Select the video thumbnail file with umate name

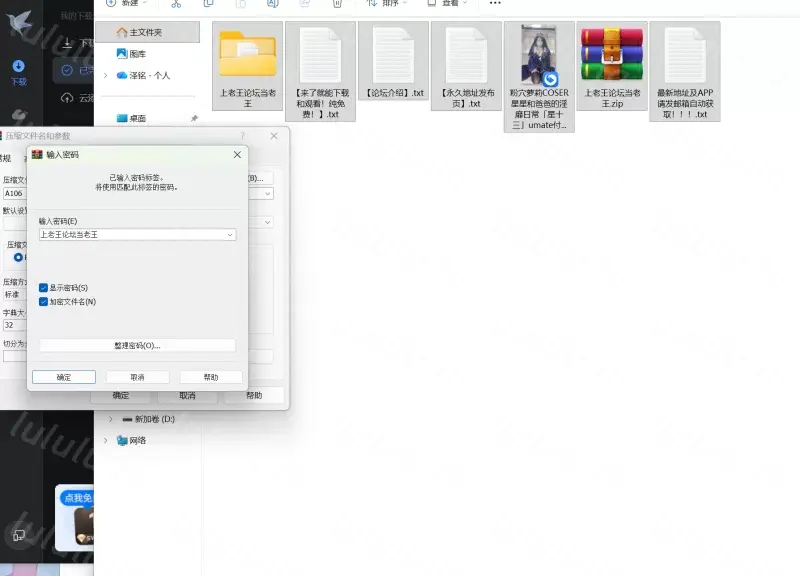click(x=539, y=77)
